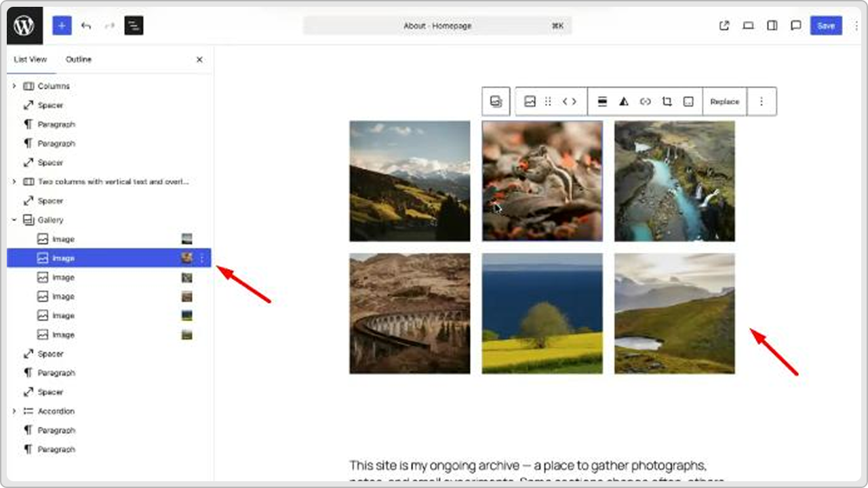Expand the Columns block in List View
This screenshot has width=868, height=488.
pos(14,85)
